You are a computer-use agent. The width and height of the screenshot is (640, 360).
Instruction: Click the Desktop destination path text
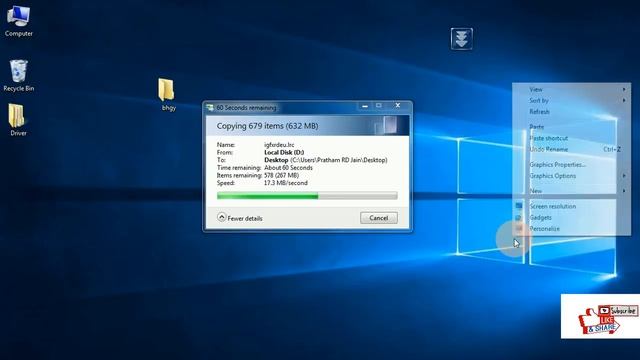[326, 160]
